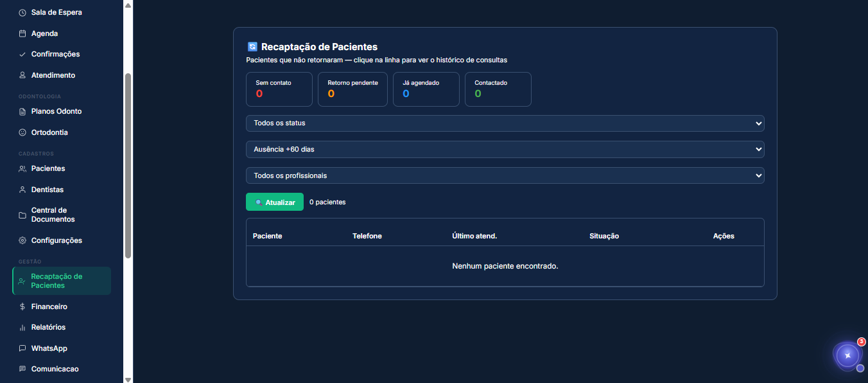The height and width of the screenshot is (383, 868).
Task: Click the Telefone column header
Action: click(367, 236)
